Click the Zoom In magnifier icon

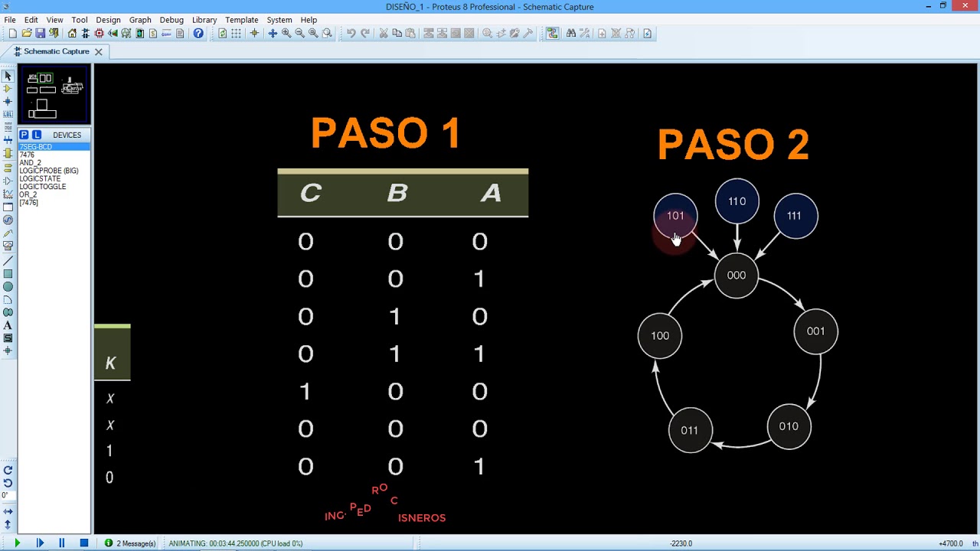[x=286, y=34]
